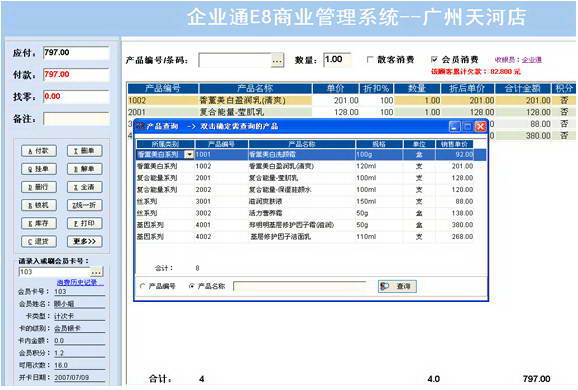Select dialog row with product code 1001

click(x=311, y=154)
